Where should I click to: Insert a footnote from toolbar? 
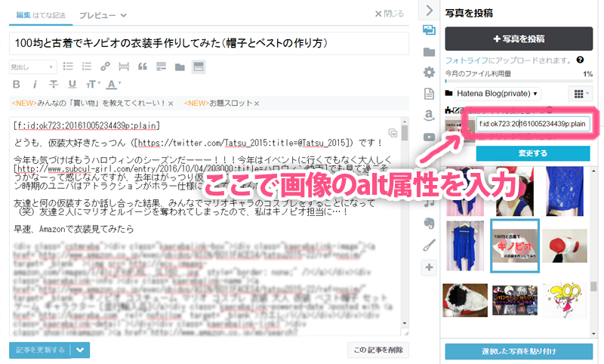[x=161, y=66]
